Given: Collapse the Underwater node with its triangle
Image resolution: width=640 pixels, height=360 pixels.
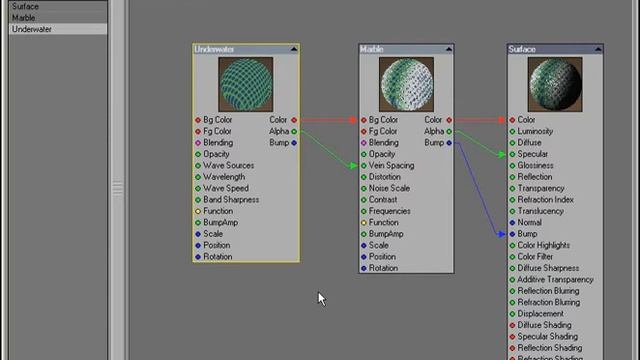Looking at the screenshot, I should click(x=294, y=49).
